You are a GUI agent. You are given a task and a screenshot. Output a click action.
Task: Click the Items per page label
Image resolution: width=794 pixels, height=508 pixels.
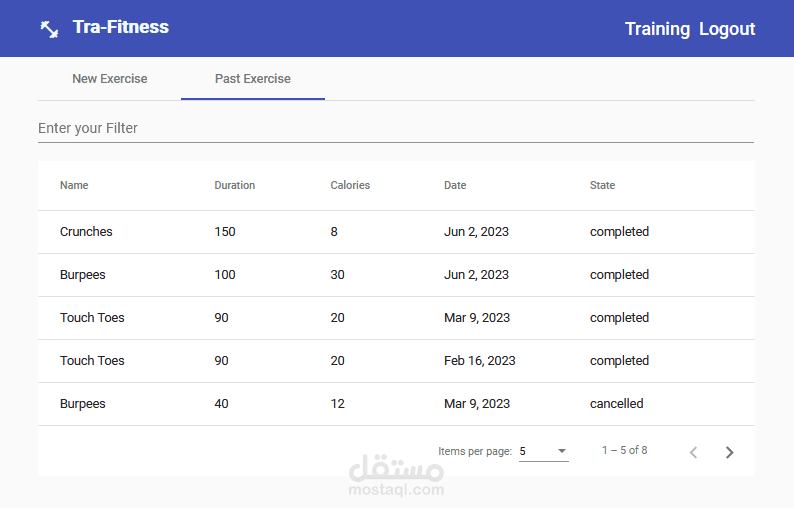point(475,451)
